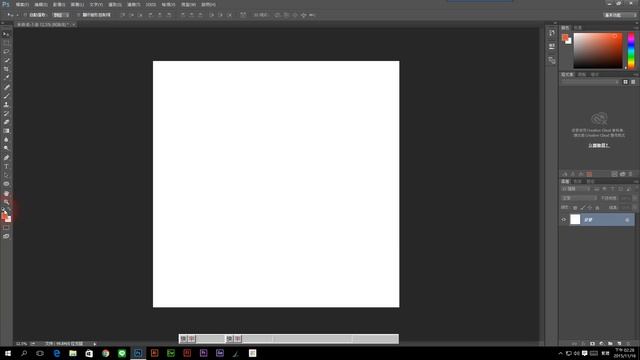This screenshot has width=640, height=360.
Task: Click the Screen Mode icon in toolbox
Action: pyautogui.click(x=6, y=236)
